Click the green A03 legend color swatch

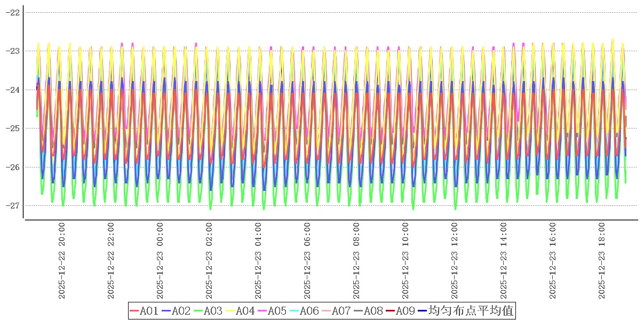tap(198, 311)
